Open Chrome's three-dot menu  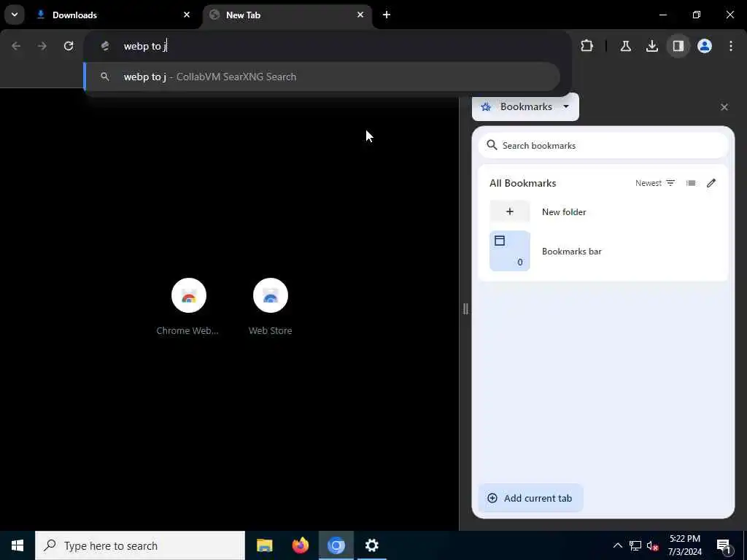pos(731,46)
